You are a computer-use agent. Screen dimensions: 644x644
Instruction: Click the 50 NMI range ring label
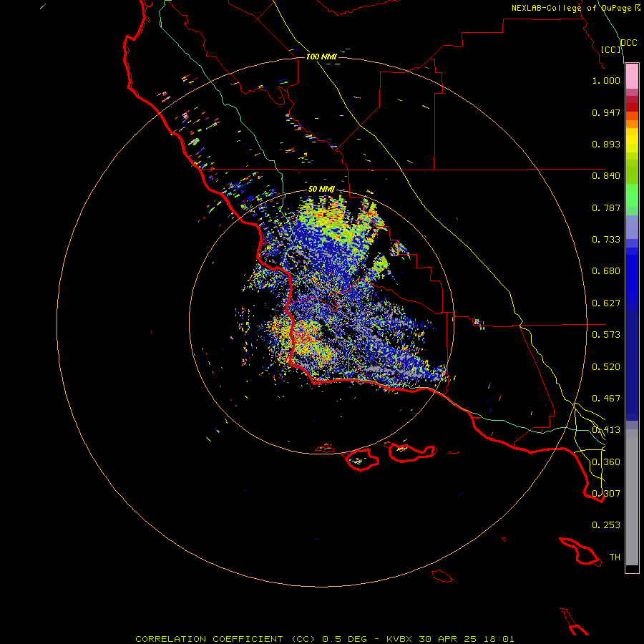click(x=321, y=189)
